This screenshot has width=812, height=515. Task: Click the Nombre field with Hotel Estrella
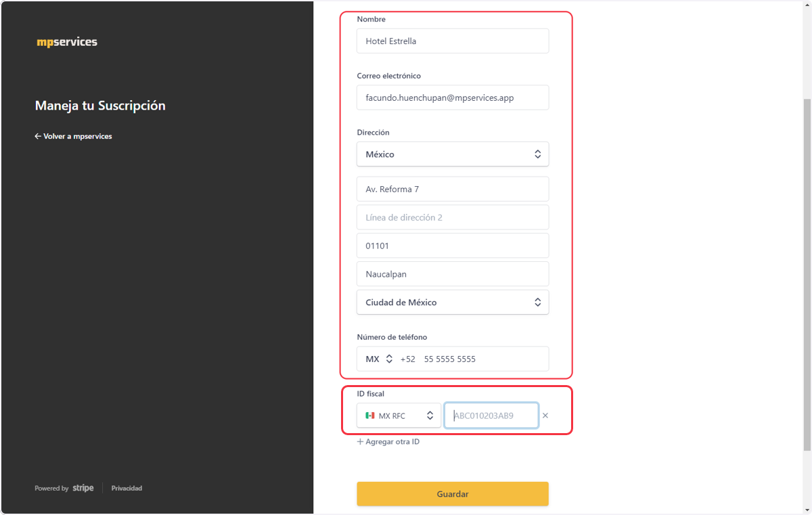[x=453, y=41]
